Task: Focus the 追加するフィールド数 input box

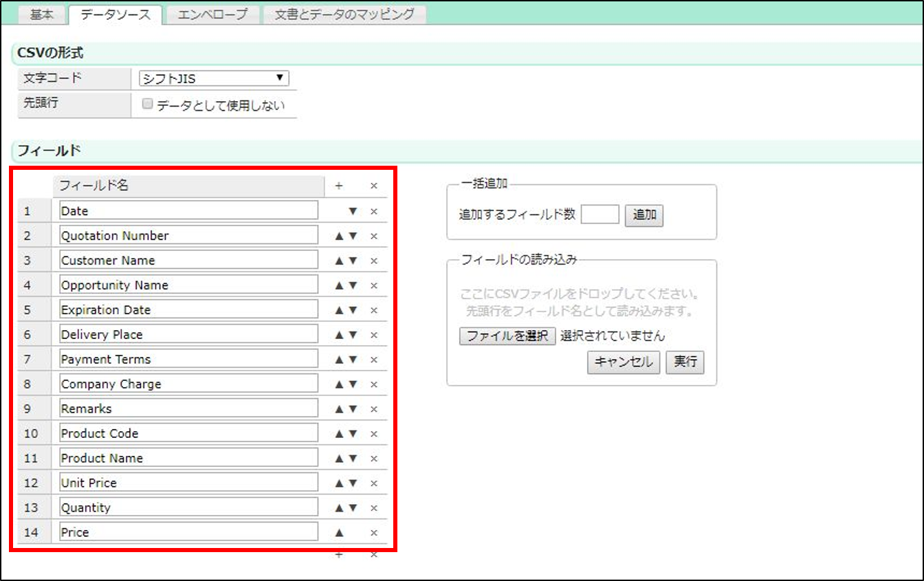Action: click(x=600, y=215)
